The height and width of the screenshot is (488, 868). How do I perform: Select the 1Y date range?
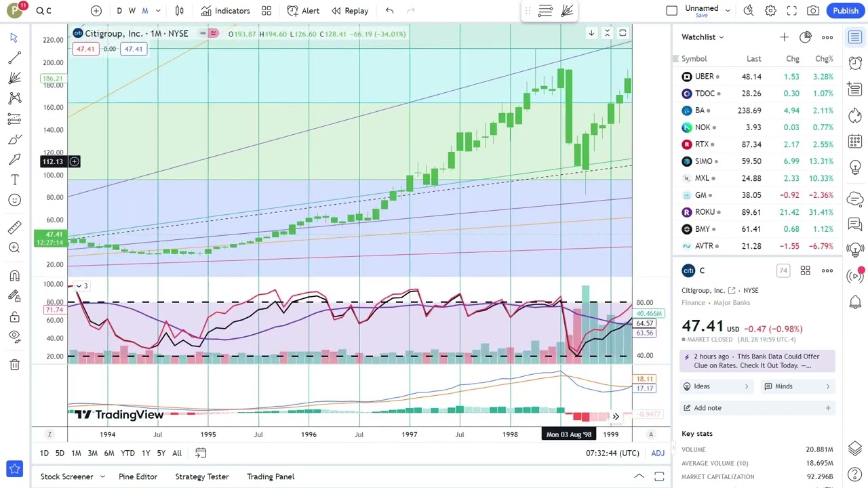145,453
